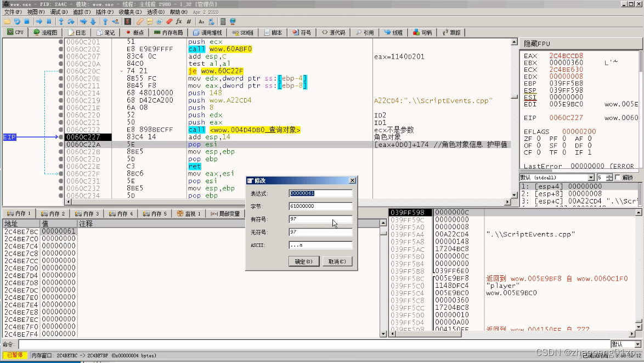The image size is (644, 363).
Task: Click disassembly scrollbar down arrow
Action: click(514, 195)
